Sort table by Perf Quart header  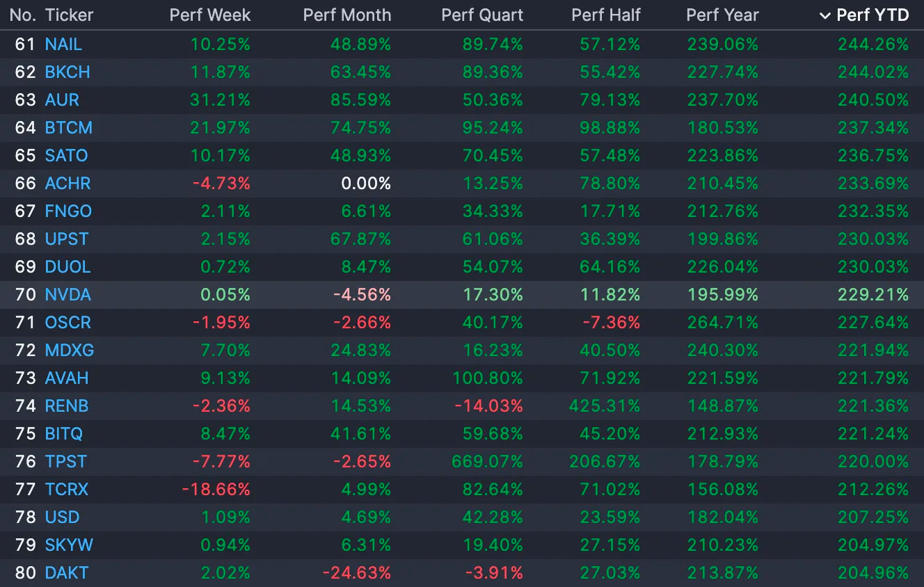[x=482, y=15]
